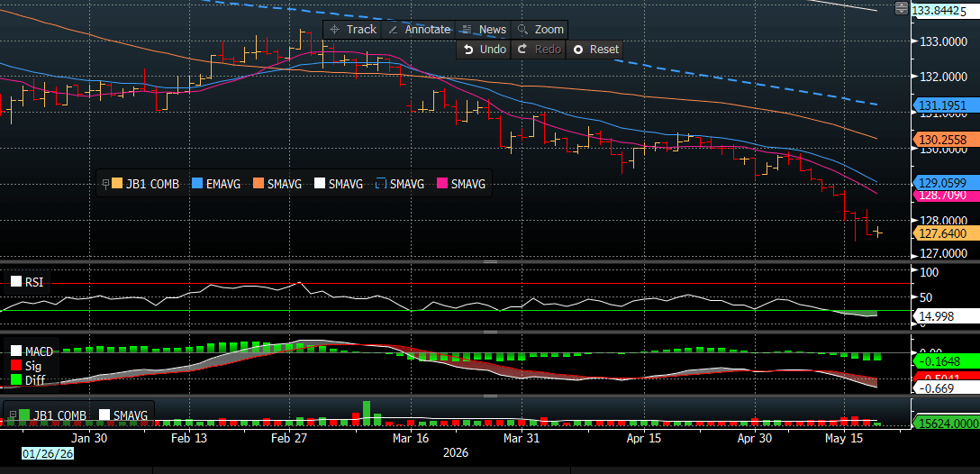Select the RSI legend label
The height and width of the screenshot is (474, 980).
[x=33, y=282]
